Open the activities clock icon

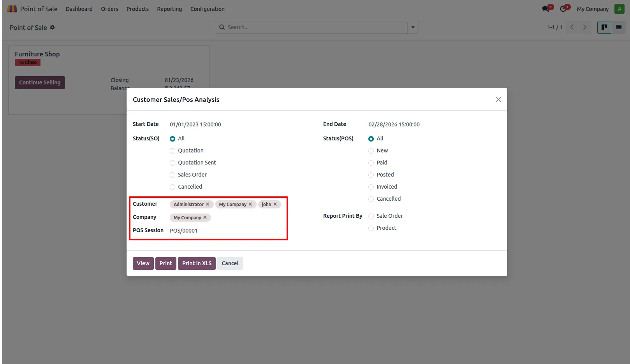564,9
